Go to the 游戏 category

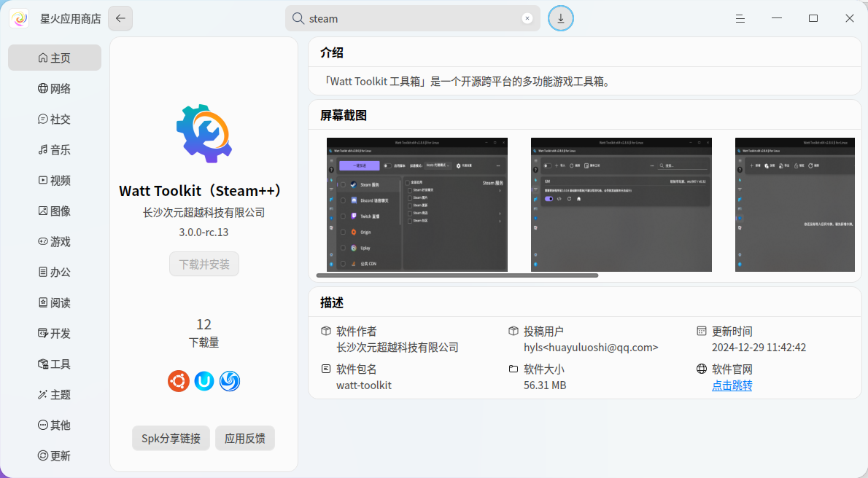[54, 241]
